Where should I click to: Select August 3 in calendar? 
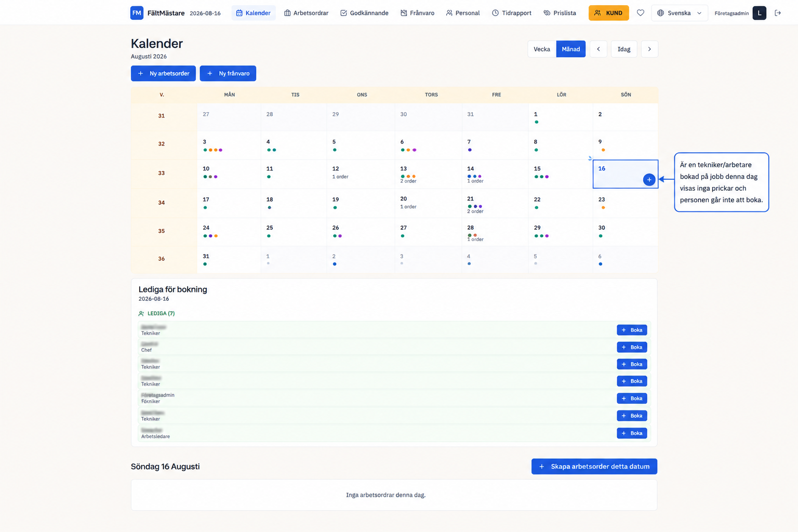click(x=229, y=145)
